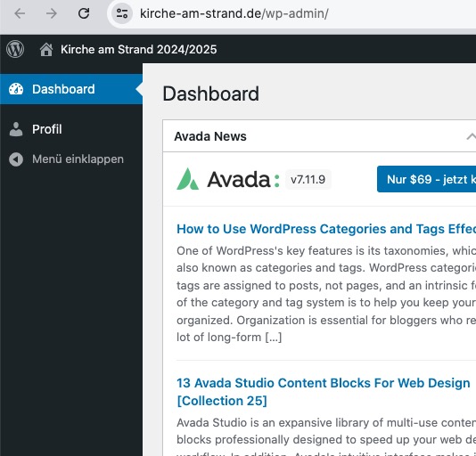
Task: Open site information icon in address bar
Action: [x=122, y=13]
